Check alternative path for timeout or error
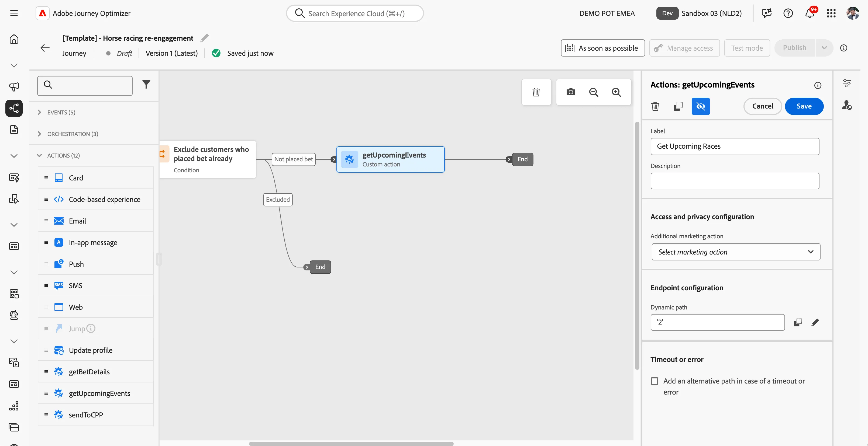Viewport: 868px width, 446px height. click(655, 381)
